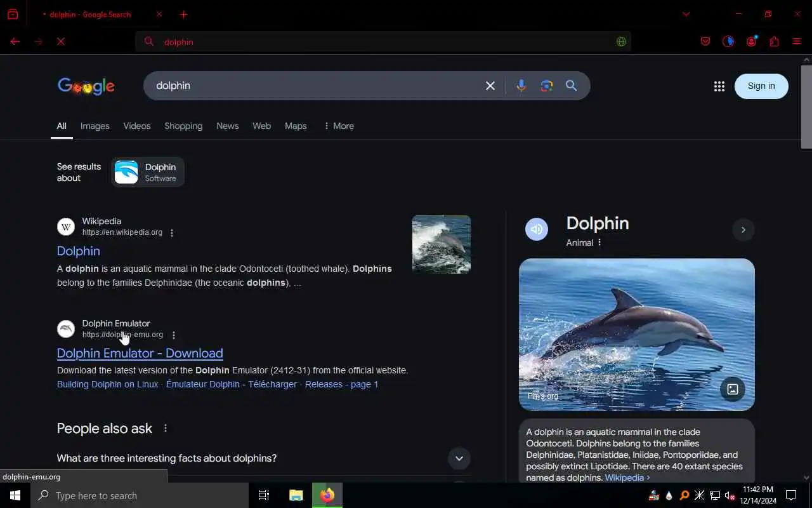This screenshot has height=508, width=812.
Task: Click the image gallery icon on dolphin photo
Action: coord(733,389)
